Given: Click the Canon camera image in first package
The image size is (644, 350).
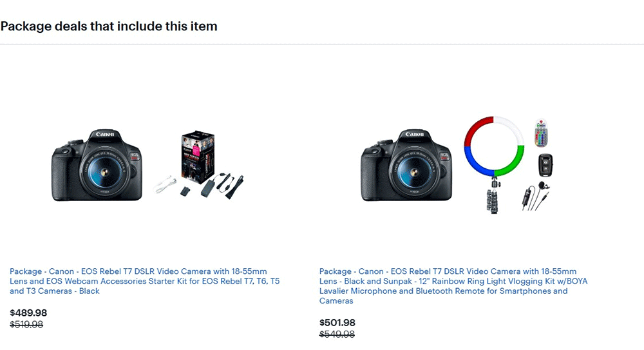Looking at the screenshot, I should [x=97, y=164].
